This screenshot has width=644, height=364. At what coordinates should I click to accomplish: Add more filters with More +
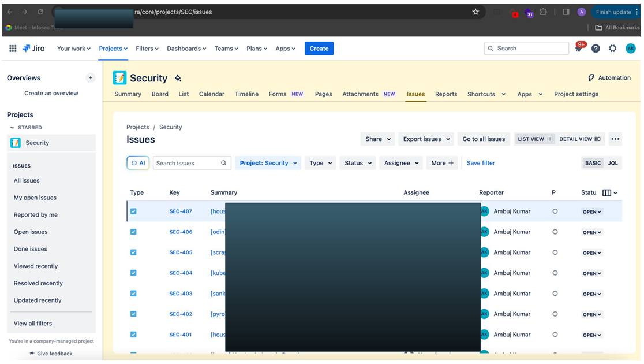click(x=442, y=163)
